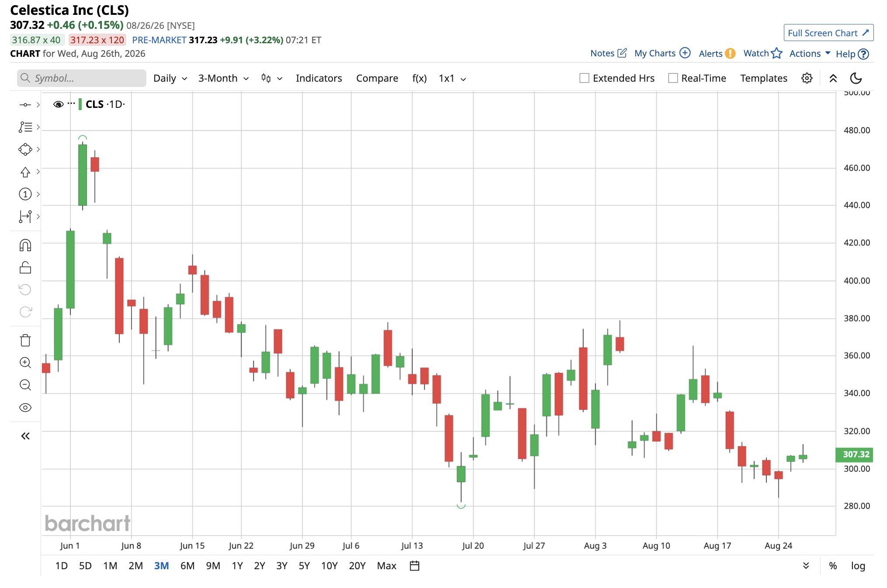This screenshot has height=588, width=887.
Task: Toggle dark mode moon icon
Action: point(856,78)
